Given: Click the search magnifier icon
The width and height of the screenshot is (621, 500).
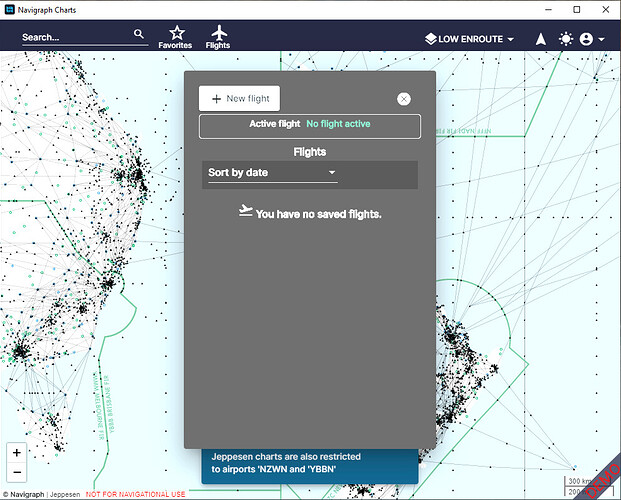Looking at the screenshot, I should [138, 34].
